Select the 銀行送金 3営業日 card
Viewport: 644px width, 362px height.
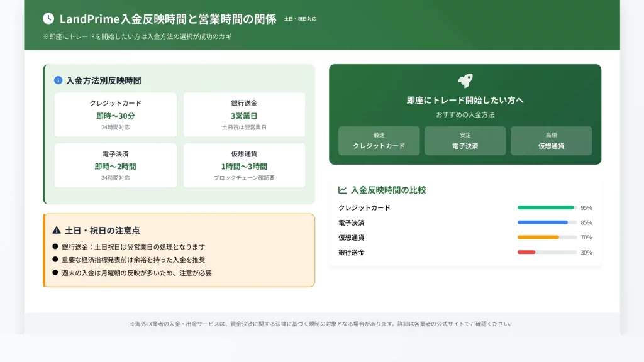[x=244, y=114]
